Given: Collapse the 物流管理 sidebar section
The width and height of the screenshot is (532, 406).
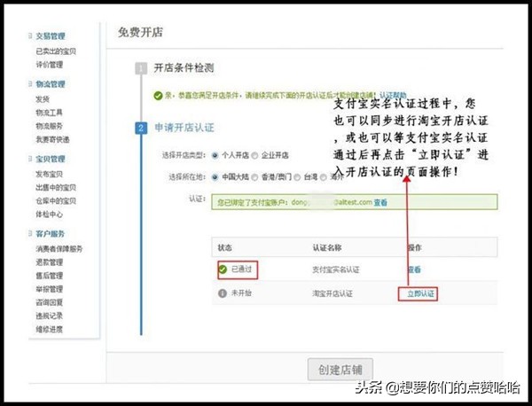Looking at the screenshot, I should pos(30,83).
